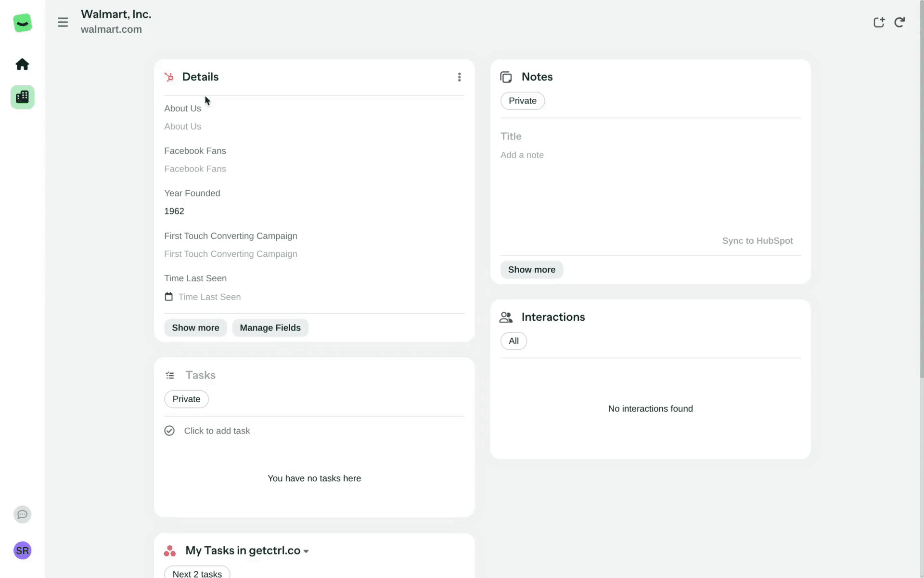Click the add-tab icon near refresh
This screenshot has width=924, height=578.
click(879, 22)
